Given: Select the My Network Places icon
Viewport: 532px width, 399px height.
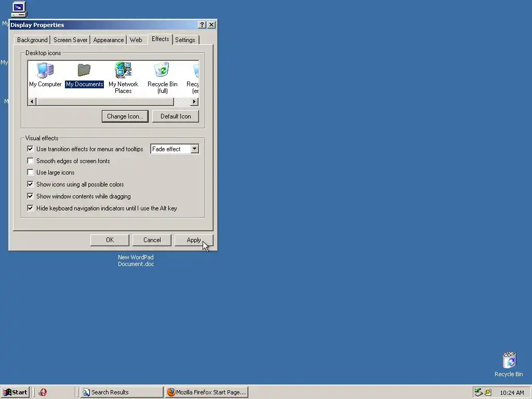Looking at the screenshot, I should 123,78.
